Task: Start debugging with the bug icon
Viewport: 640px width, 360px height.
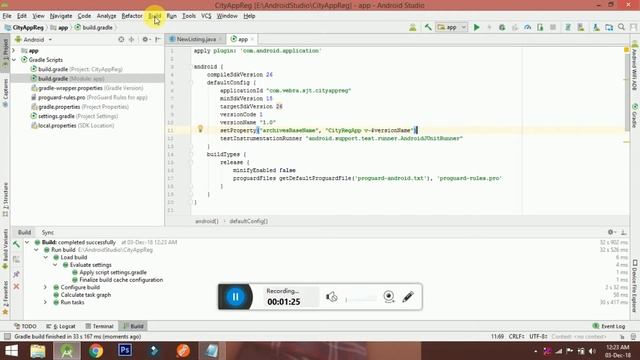Action: (502, 27)
